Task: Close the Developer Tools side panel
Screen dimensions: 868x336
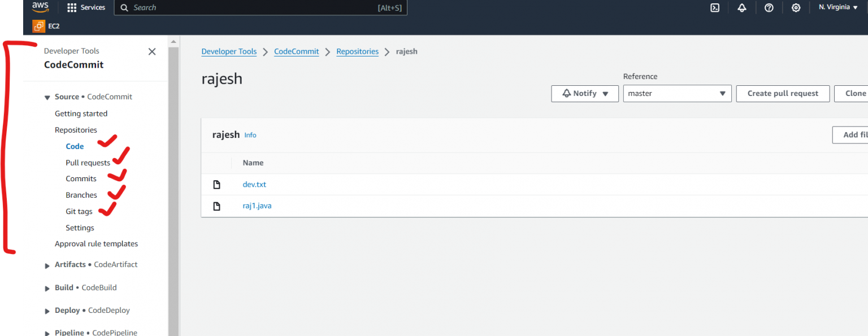Action: [152, 51]
